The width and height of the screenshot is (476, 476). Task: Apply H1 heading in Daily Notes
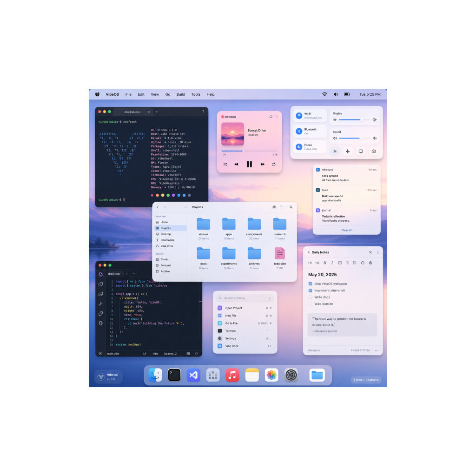click(x=310, y=263)
